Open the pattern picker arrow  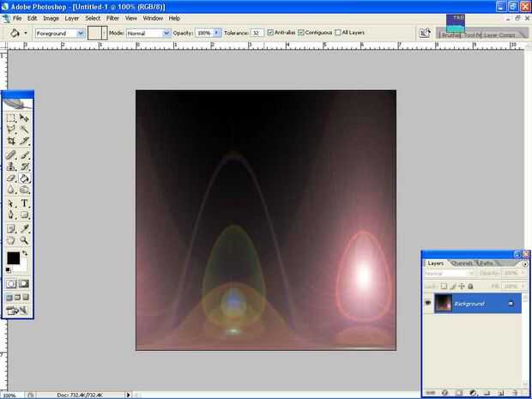(105, 33)
